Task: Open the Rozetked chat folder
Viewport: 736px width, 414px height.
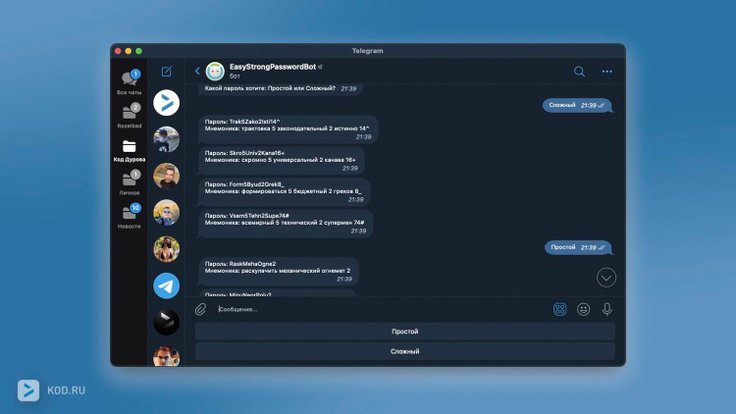Action: point(129,115)
